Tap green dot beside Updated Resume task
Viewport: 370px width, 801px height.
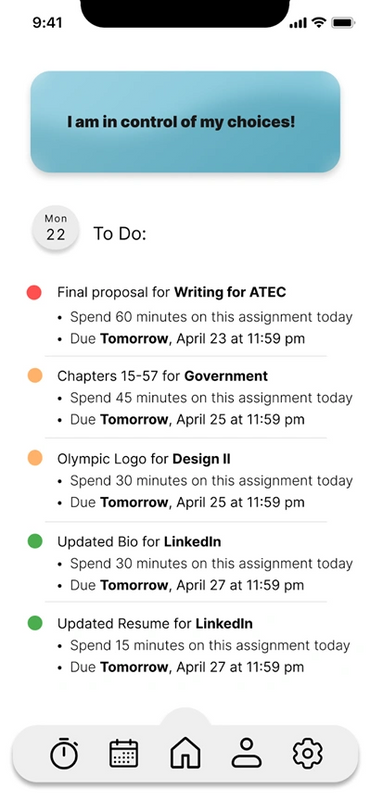point(35,623)
